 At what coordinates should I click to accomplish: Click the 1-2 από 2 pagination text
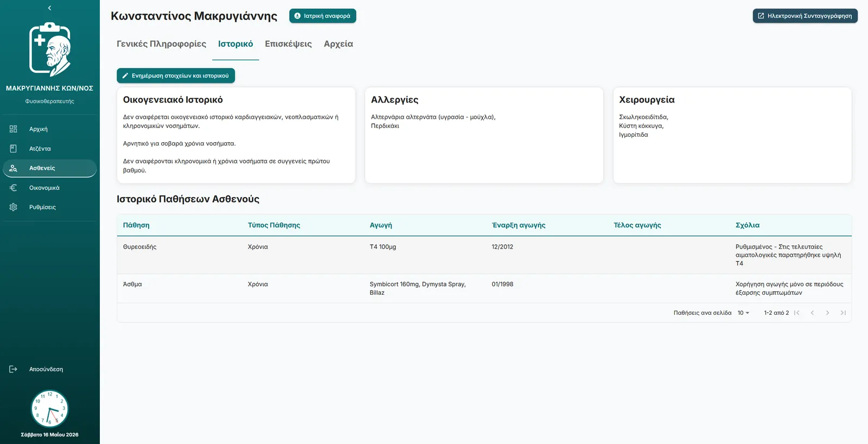pos(776,313)
